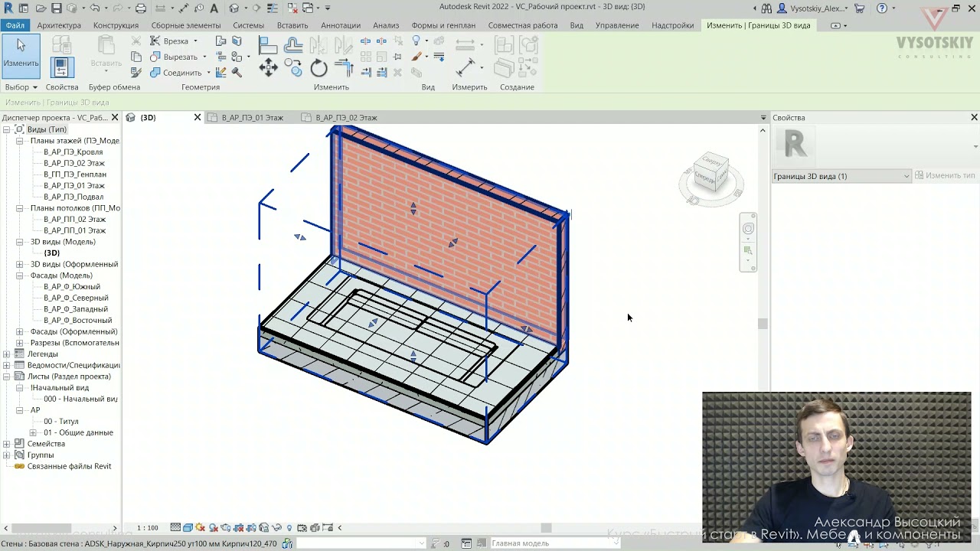
Task: Select В_АР_Ф_Южный facade in browser
Action: click(72, 287)
